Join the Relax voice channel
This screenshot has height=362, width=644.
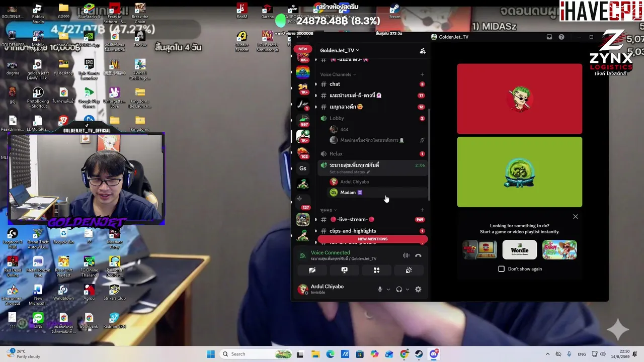pos(372,154)
